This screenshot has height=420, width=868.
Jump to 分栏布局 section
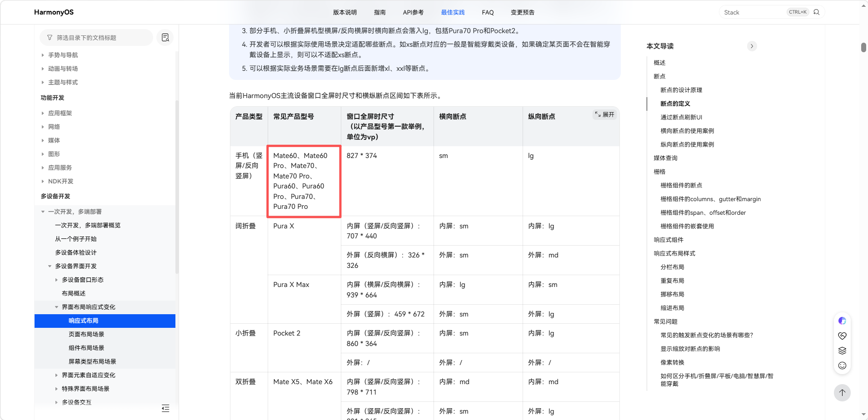pyautogui.click(x=672, y=267)
